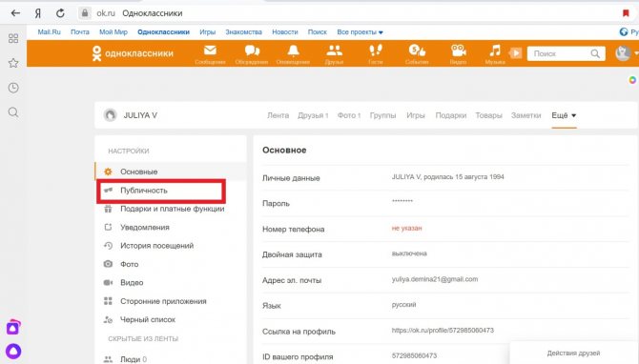Expand Все проекты dropdown
Image resolution: width=639 pixels, height=364 pixels.
pos(360,32)
